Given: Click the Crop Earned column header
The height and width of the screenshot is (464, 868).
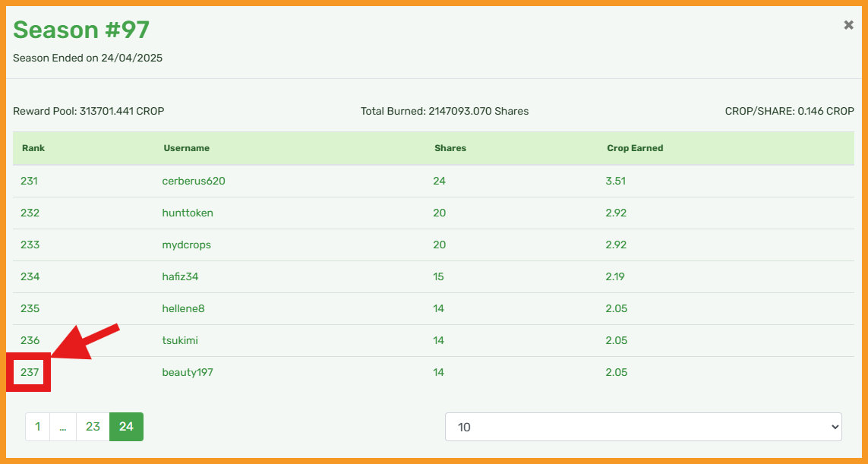Looking at the screenshot, I should 635,148.
